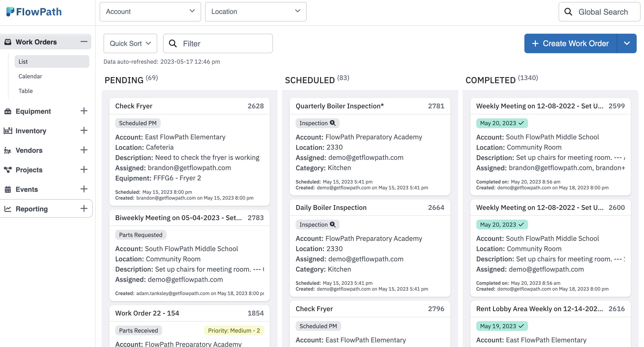Switch to the Table view
The width and height of the screenshot is (644, 347).
(25, 91)
